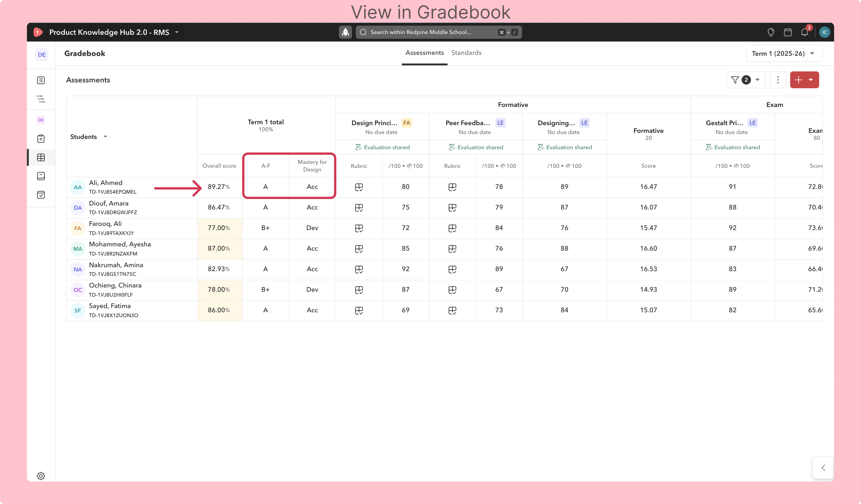Open student Ochieng, Chinara
Viewport: 861px width, 504px height.
115,285
